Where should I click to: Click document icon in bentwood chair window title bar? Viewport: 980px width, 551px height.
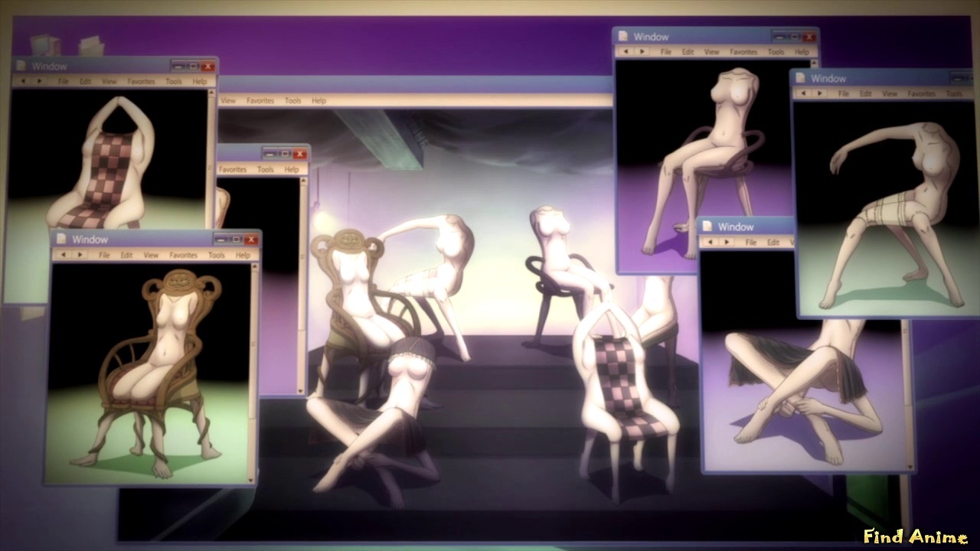coord(623,37)
